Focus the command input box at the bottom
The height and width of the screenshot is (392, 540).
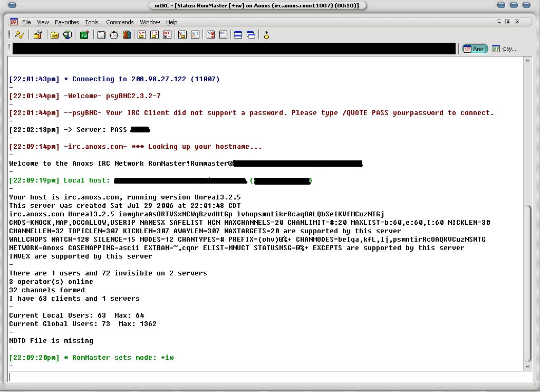point(270,377)
